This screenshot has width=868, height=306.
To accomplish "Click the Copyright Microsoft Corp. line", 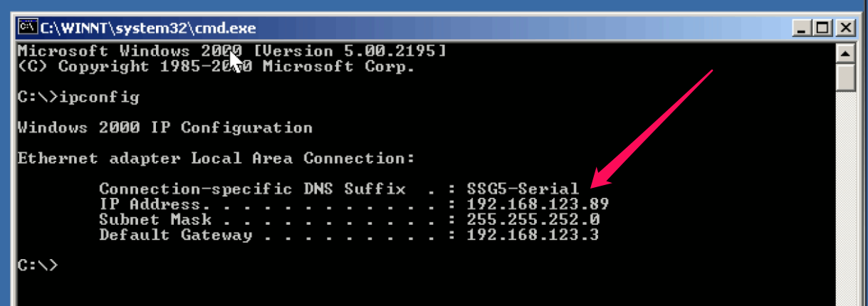I will click(216, 66).
